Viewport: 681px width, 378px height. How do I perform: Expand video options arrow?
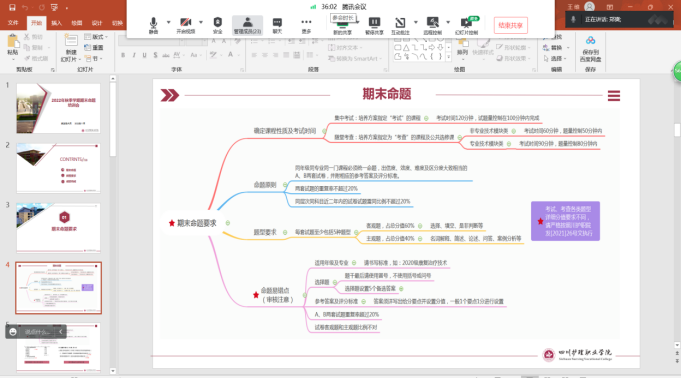point(201,22)
